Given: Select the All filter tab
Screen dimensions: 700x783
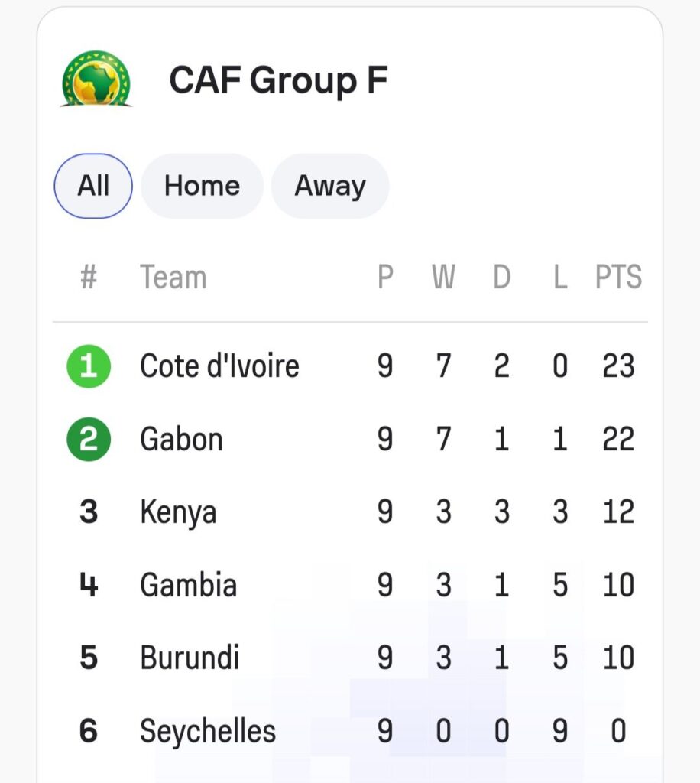Looking at the screenshot, I should click(93, 186).
